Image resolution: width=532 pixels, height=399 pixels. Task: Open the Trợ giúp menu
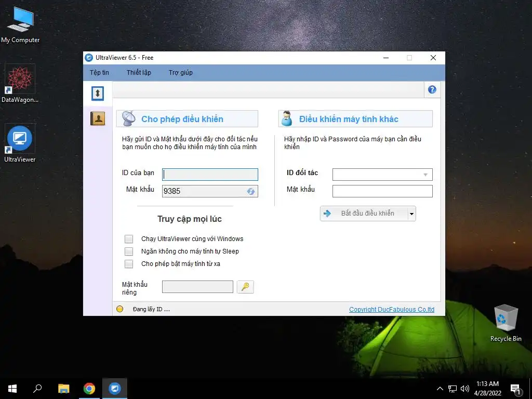click(x=181, y=73)
